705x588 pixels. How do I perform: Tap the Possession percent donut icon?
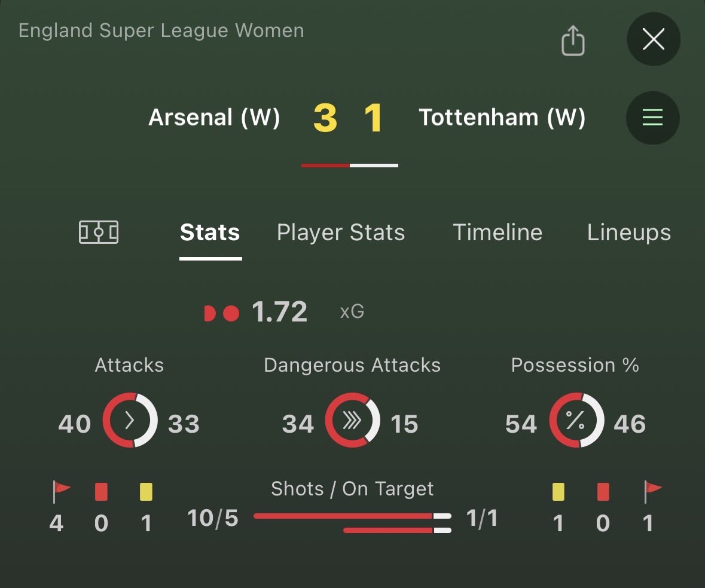576,420
